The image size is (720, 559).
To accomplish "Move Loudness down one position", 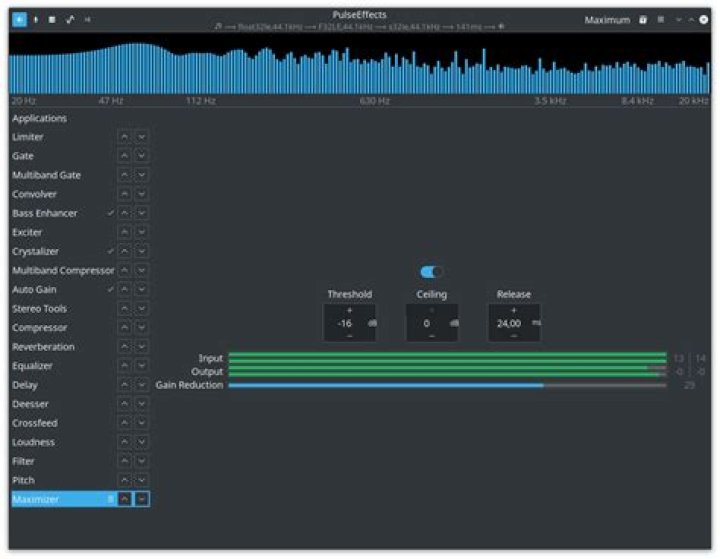I will 142,442.
